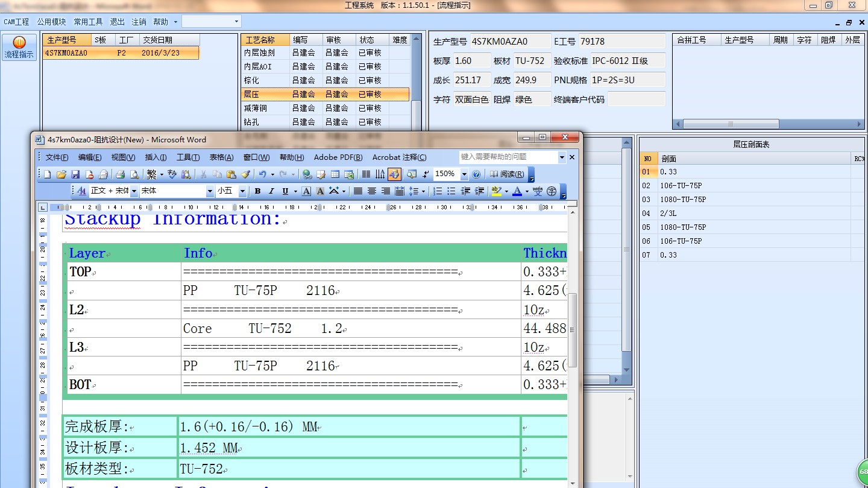Image resolution: width=868 pixels, height=488 pixels.
Task: Toggle the Character Shading A icon
Action: [x=320, y=191]
